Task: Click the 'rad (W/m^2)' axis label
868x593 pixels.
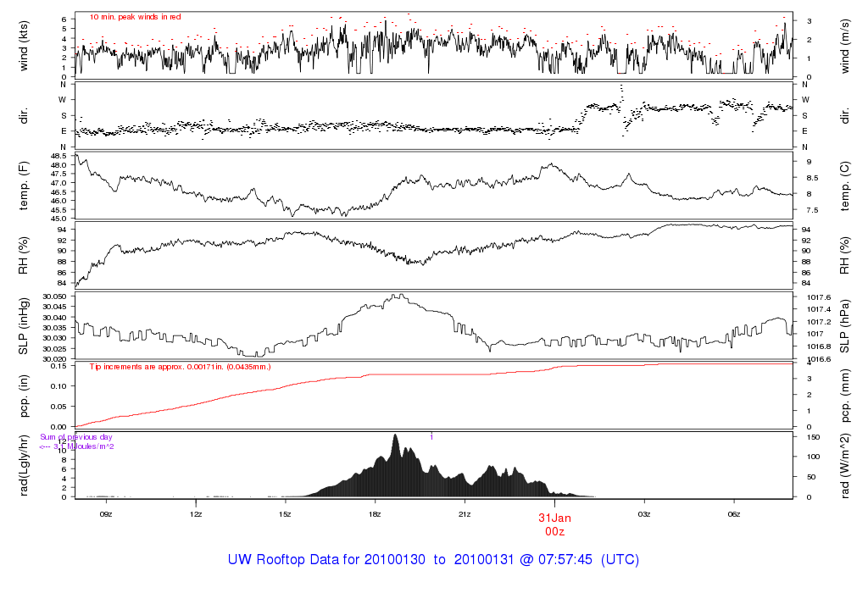Action: tap(845, 466)
